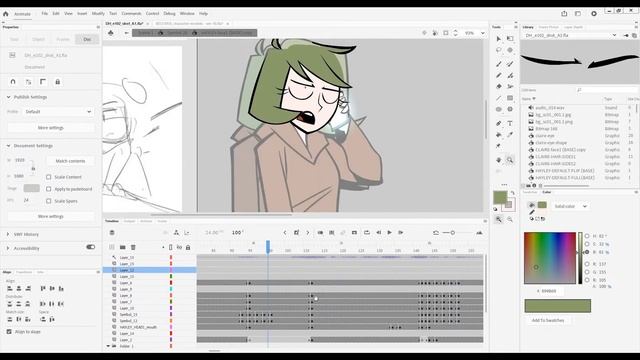Click More settings under Document Settings
Screen dimensions: 640x360
click(x=51, y=216)
